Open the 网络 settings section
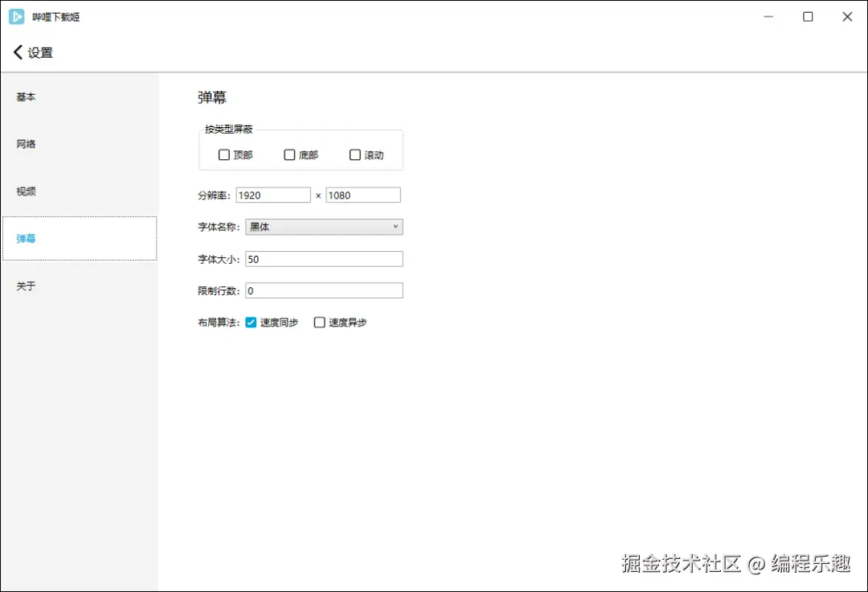This screenshot has height=592, width=868. coord(25,143)
